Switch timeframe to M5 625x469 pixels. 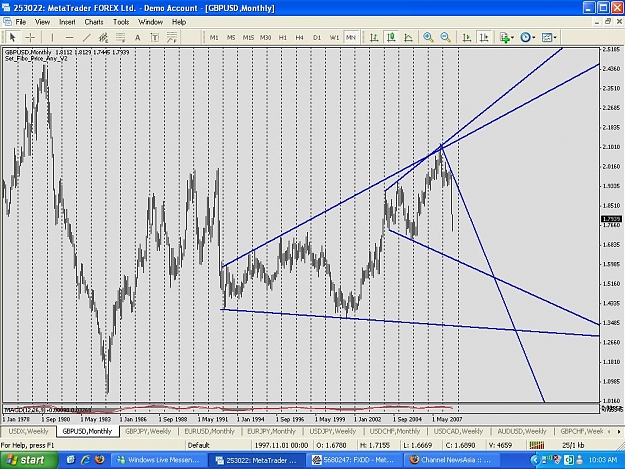pyautogui.click(x=231, y=37)
